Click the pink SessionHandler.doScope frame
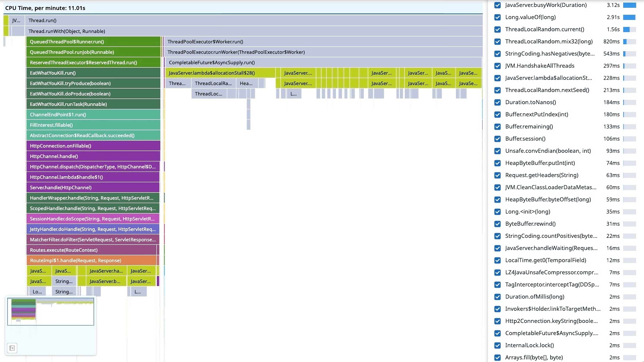This screenshot has height=362, width=644. click(93, 219)
